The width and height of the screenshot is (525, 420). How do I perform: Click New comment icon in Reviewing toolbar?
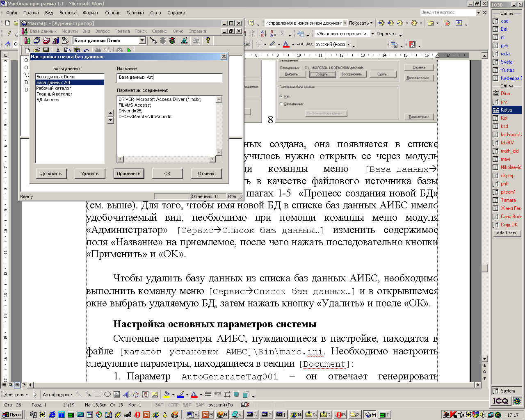(430, 23)
